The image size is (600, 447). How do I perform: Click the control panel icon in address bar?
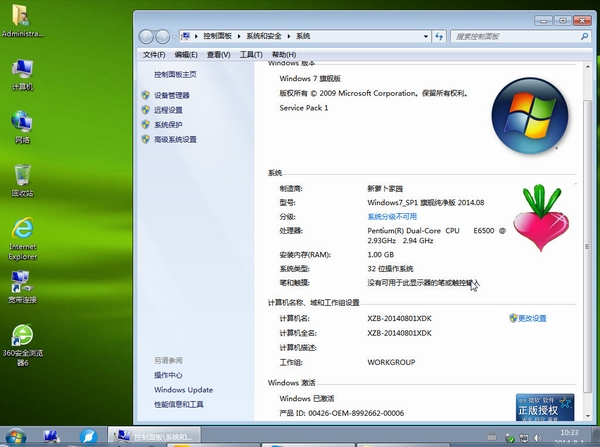click(x=186, y=36)
